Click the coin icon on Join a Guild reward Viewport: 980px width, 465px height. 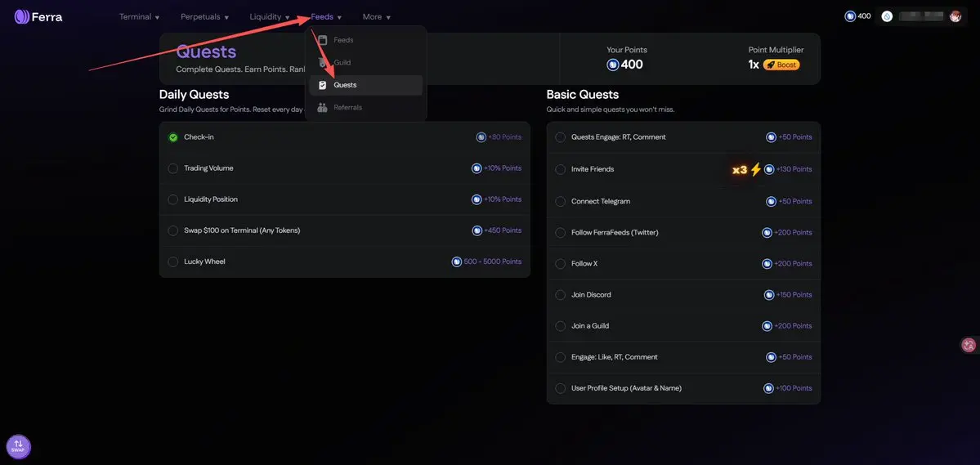point(767,326)
